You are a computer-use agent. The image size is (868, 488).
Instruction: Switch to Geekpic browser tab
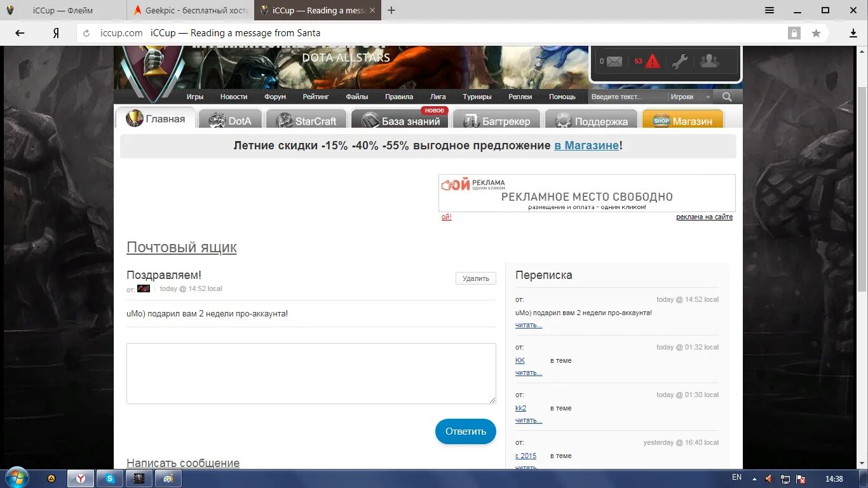tap(190, 10)
